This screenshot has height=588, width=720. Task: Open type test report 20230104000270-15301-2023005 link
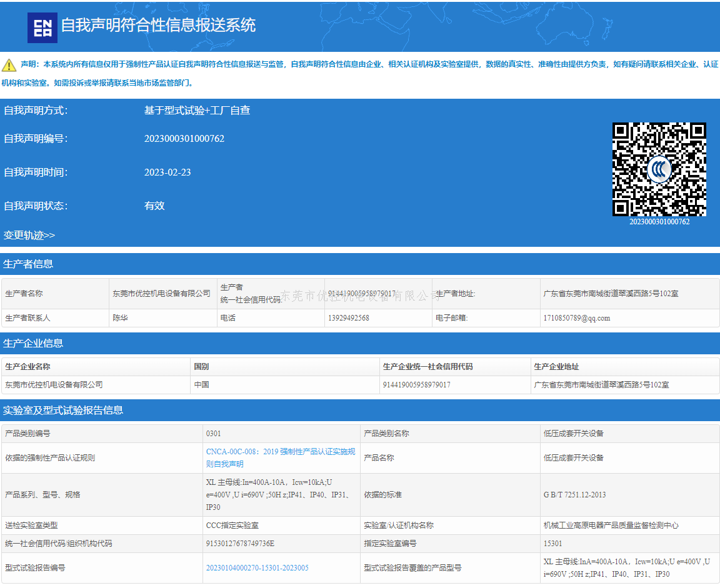click(257, 568)
